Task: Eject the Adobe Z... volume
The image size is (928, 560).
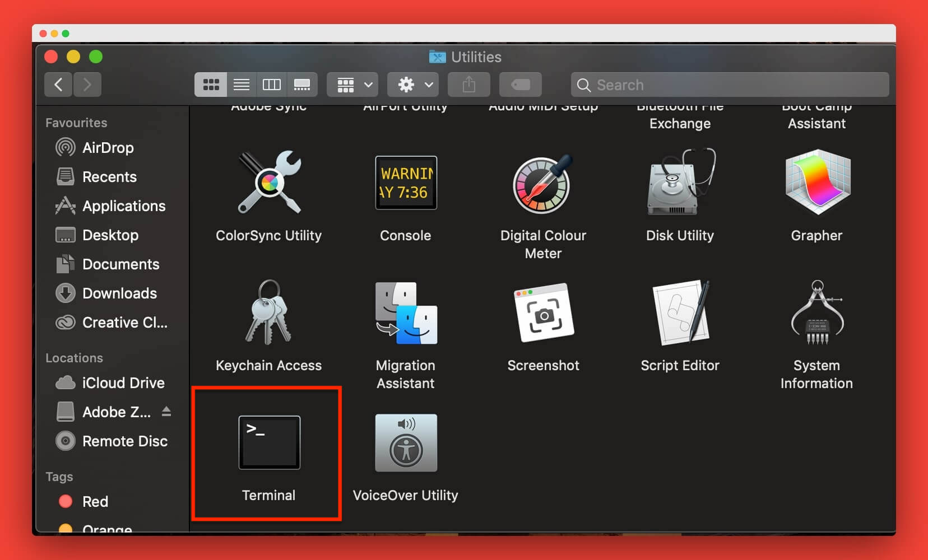Action: click(166, 412)
